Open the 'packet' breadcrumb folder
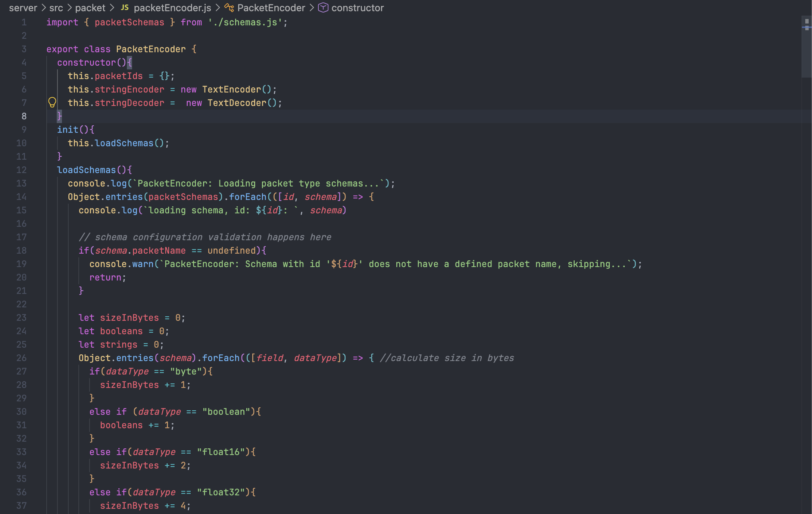 point(90,8)
